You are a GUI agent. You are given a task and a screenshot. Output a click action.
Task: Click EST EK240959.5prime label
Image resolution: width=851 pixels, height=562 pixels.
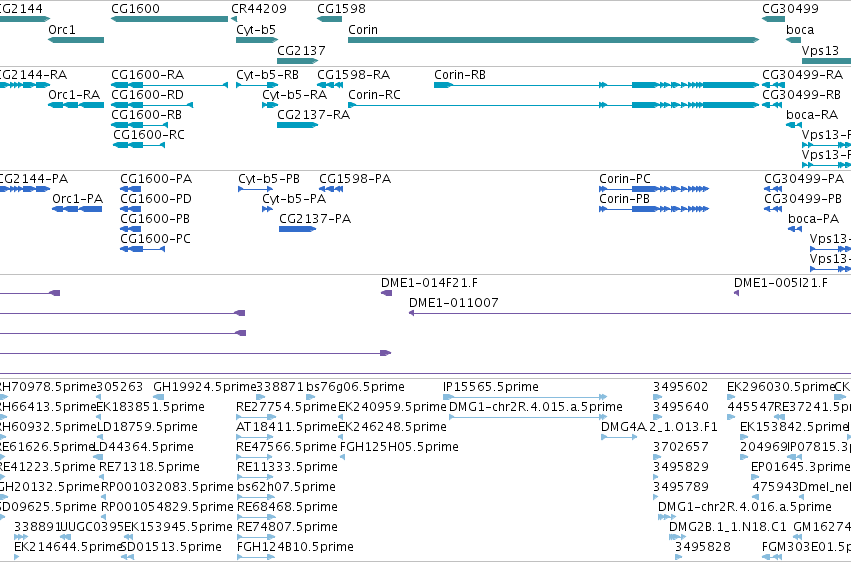coord(392,407)
